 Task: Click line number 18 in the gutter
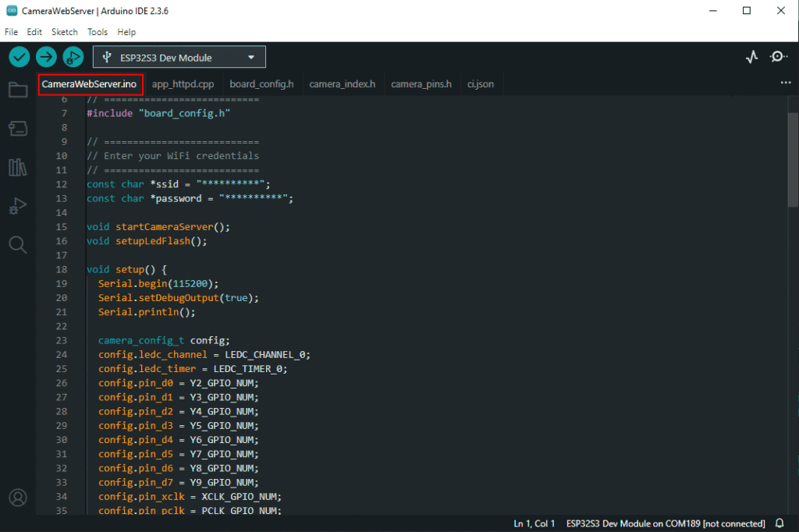[x=61, y=269]
